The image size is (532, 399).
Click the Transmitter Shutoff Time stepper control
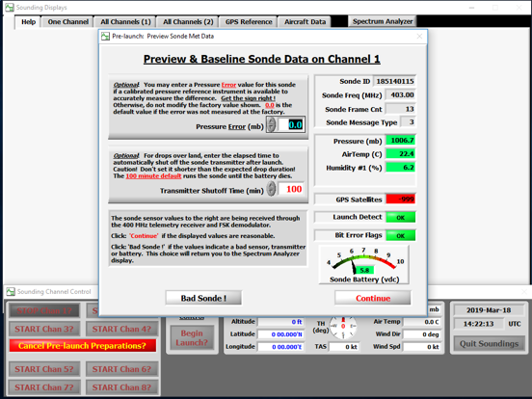[271, 189]
